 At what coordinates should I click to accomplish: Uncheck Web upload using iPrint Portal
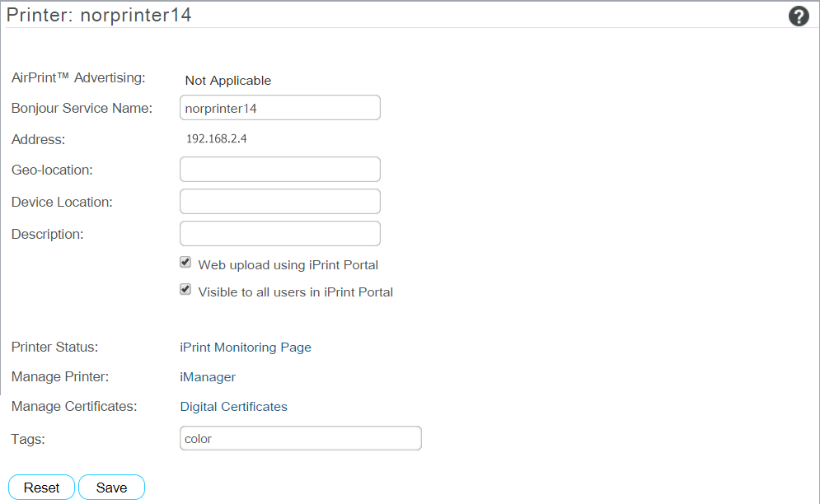185,263
